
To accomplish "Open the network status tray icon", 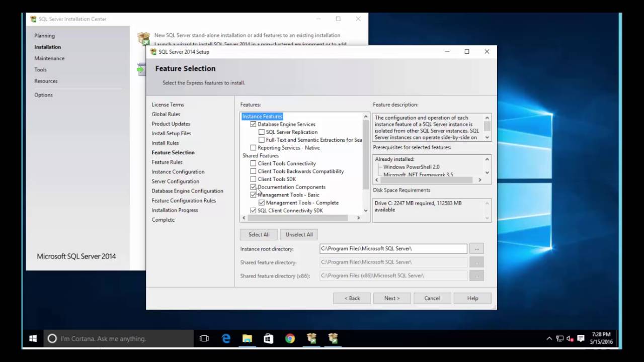I will (560, 338).
